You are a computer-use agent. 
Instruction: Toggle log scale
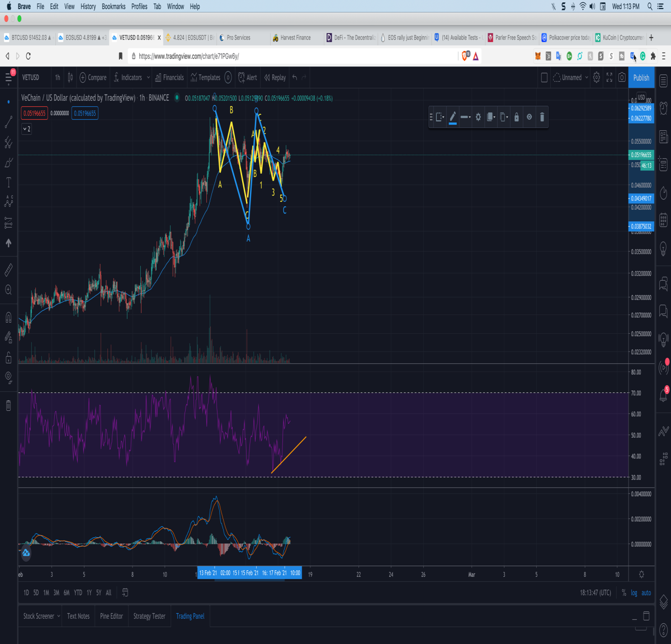[634, 593]
